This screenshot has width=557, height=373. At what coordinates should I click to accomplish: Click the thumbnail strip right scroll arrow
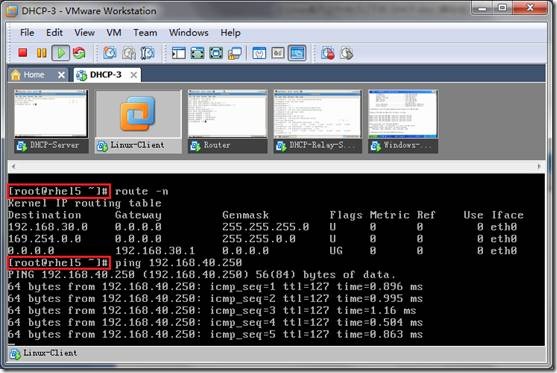click(539, 166)
